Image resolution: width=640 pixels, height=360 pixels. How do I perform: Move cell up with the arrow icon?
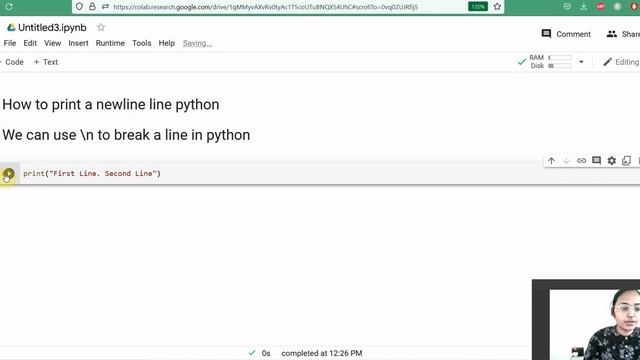(551, 161)
